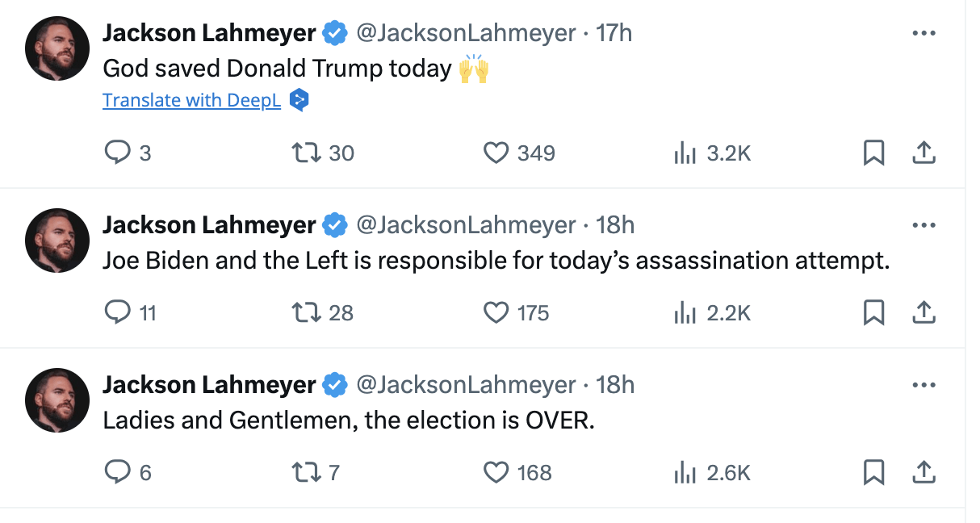Bookmark the "God saved Donald Trump" tweet
The height and width of the screenshot is (523, 980).
873,153
